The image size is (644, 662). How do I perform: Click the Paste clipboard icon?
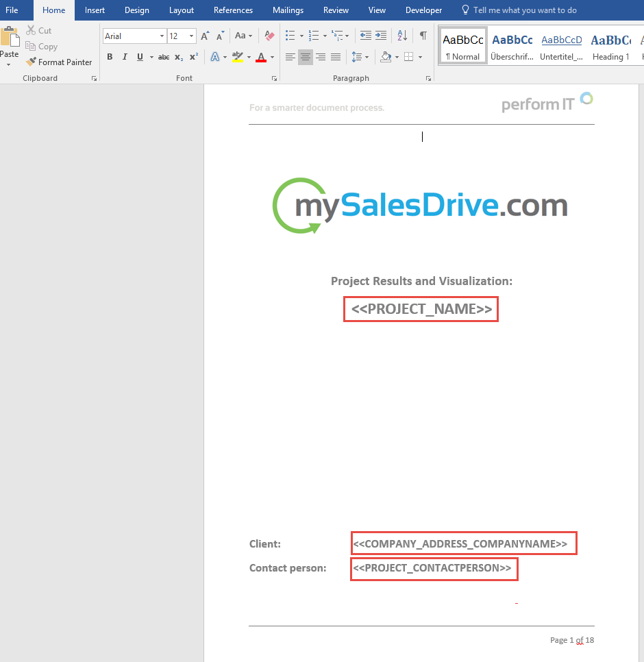tap(10, 37)
